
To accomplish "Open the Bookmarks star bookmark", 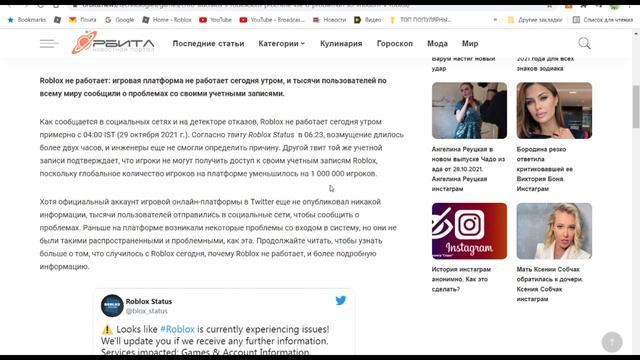I will 27,20.
